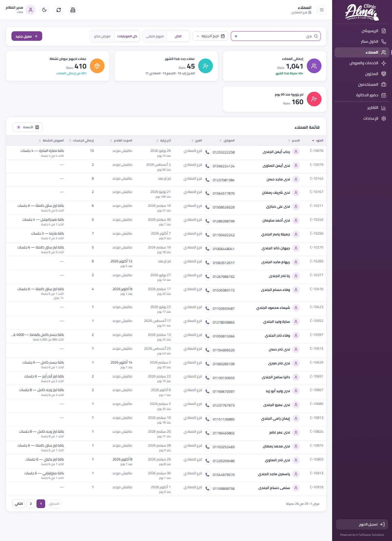Click the doctors attendance calendar icon

[384, 95]
